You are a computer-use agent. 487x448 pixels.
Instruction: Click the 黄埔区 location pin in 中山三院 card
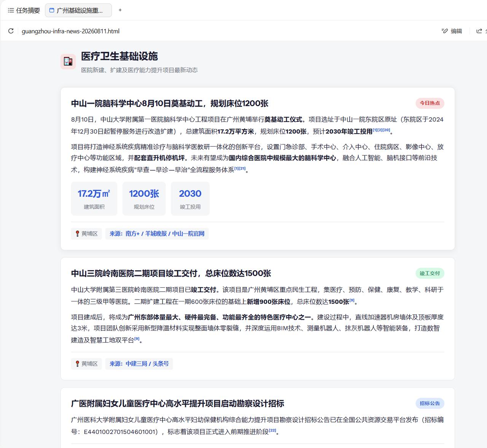86,364
